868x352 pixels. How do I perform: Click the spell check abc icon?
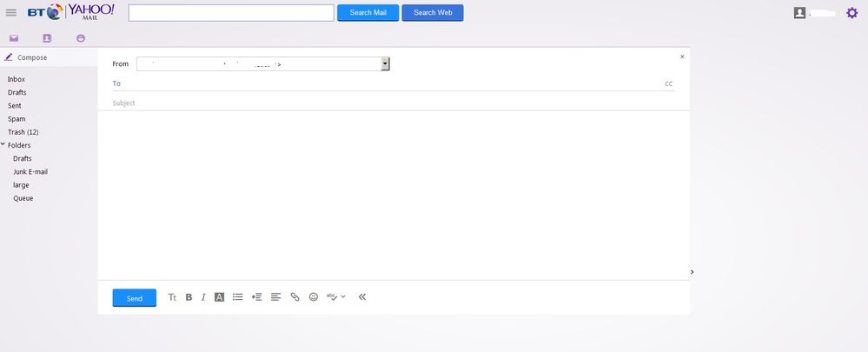point(332,296)
